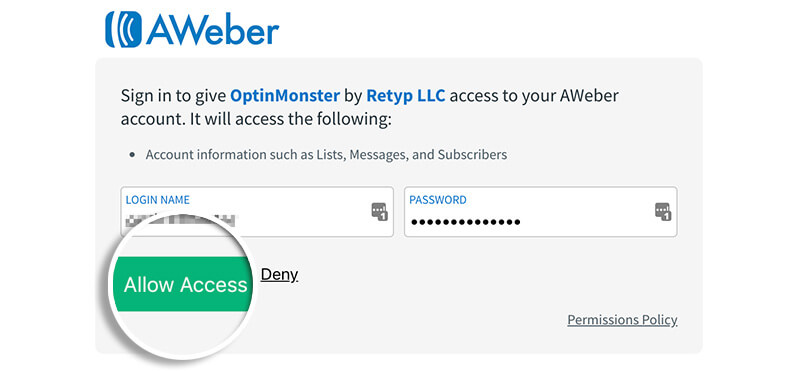Open the Retyp LLC link
Screen dimensions: 800x371
(x=406, y=95)
